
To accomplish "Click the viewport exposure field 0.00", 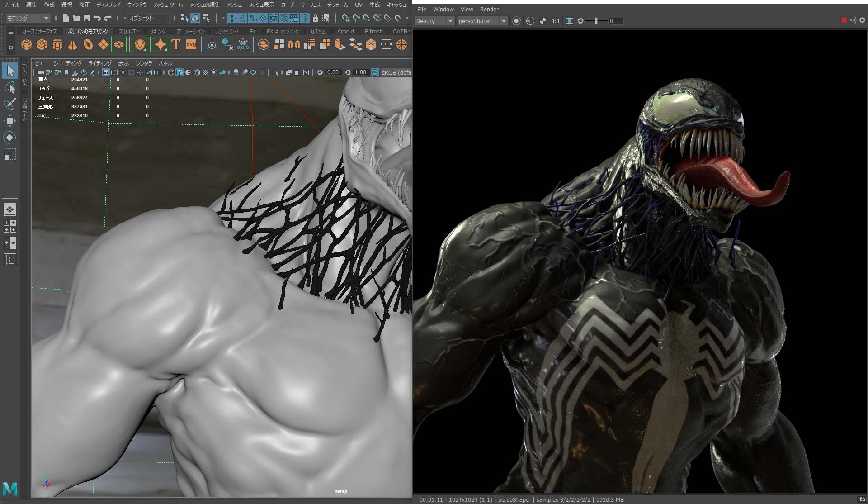I will click(333, 72).
